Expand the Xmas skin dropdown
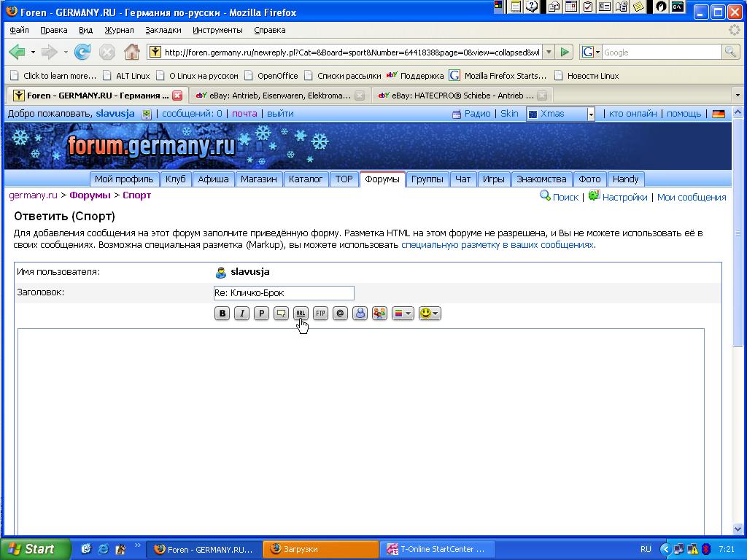Screen dimensions: 747x560 pyautogui.click(x=591, y=114)
